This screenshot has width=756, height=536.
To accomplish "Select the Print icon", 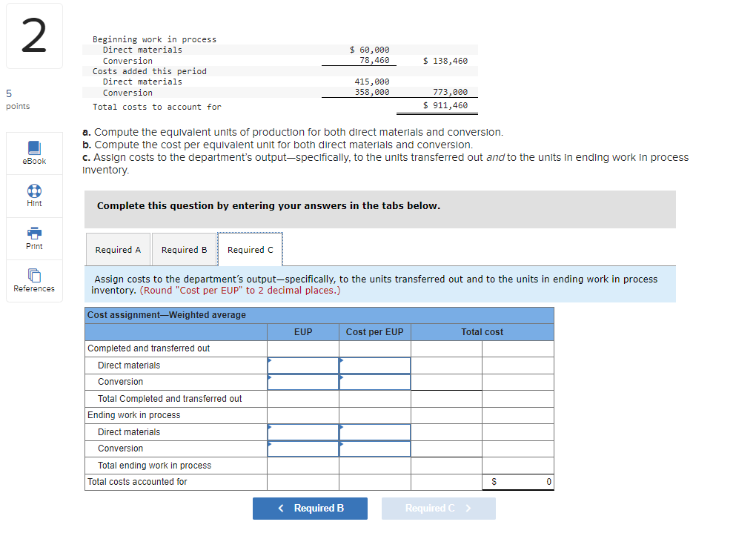I will [x=34, y=238].
